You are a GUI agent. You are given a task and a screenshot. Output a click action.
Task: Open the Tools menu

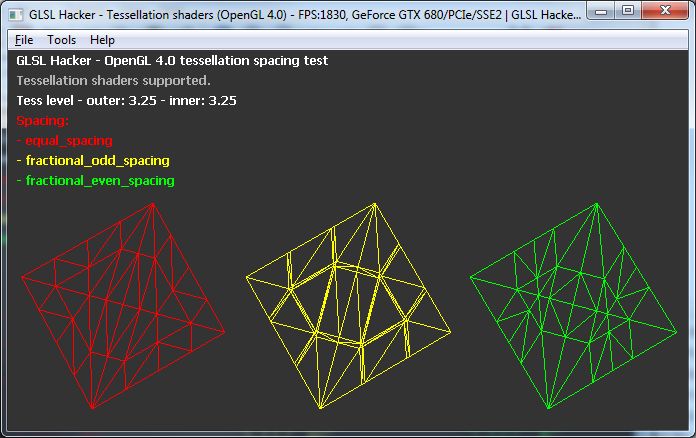point(62,40)
